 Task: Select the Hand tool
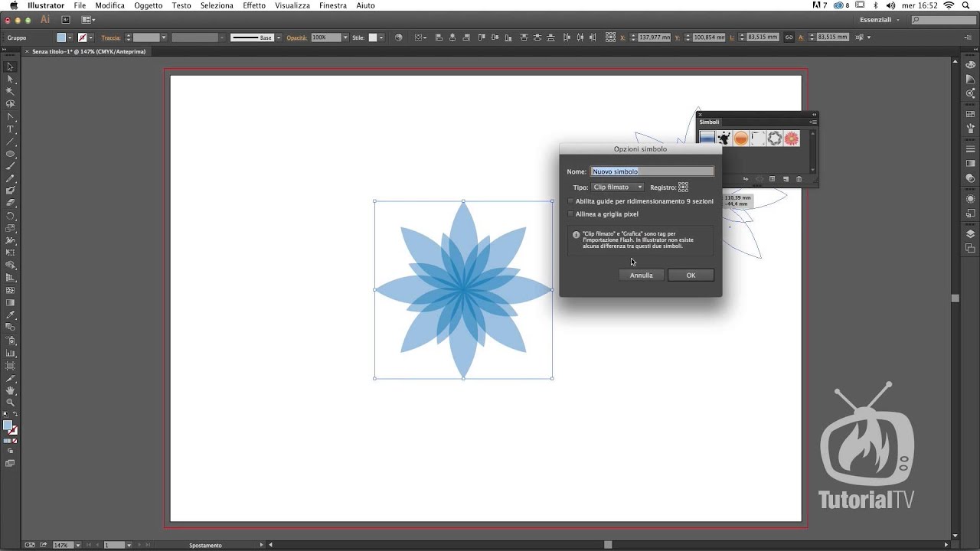tap(11, 390)
